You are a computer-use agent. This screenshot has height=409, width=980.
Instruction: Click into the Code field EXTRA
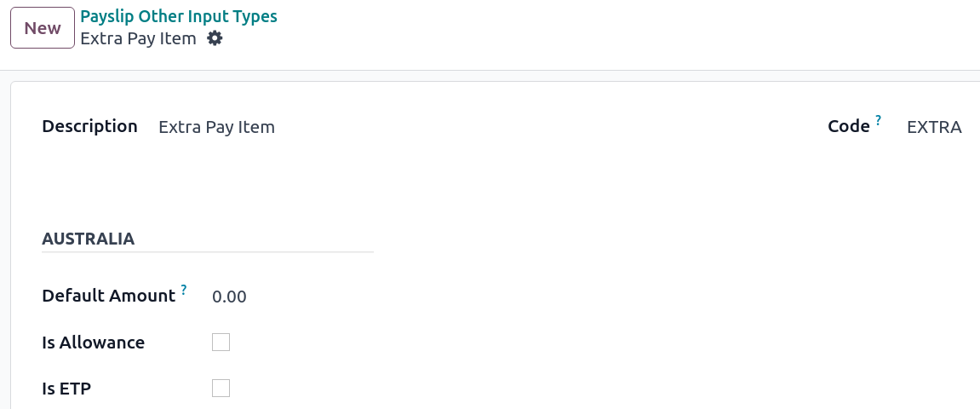point(933,127)
